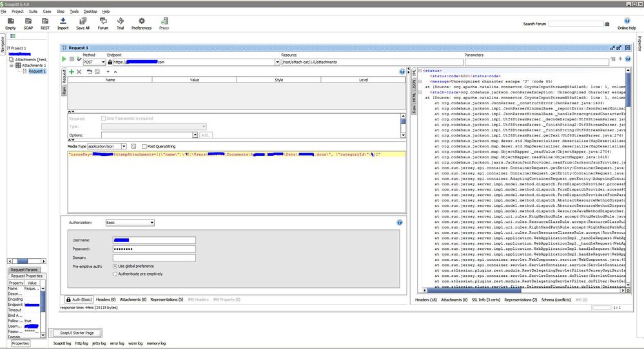
Task: Click the Username input field
Action: click(x=154, y=240)
